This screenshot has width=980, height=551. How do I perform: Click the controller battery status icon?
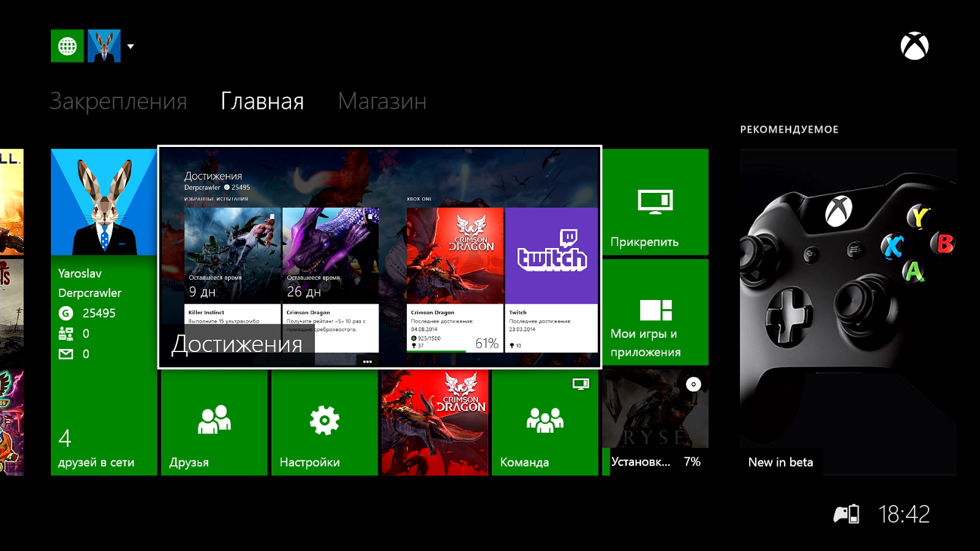(x=846, y=514)
